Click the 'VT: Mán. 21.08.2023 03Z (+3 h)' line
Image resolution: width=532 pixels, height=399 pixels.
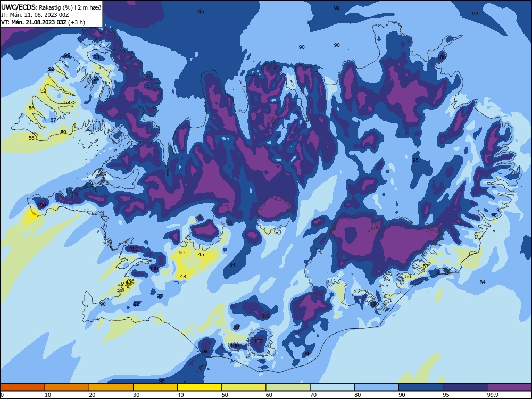[43, 22]
